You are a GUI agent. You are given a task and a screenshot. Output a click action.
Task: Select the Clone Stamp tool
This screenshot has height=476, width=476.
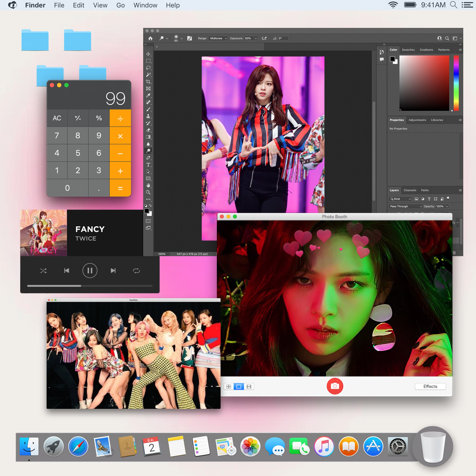(148, 116)
